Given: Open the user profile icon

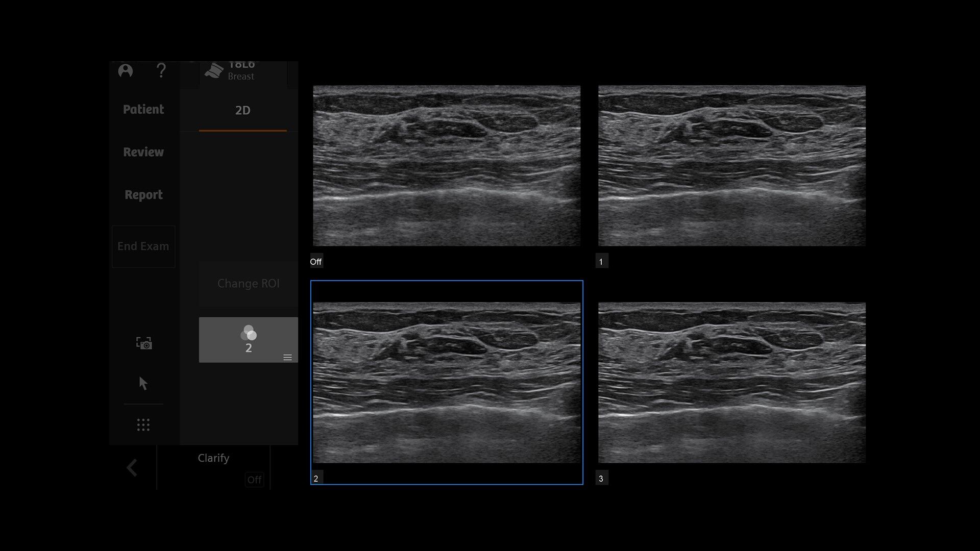Looking at the screenshot, I should tap(126, 70).
